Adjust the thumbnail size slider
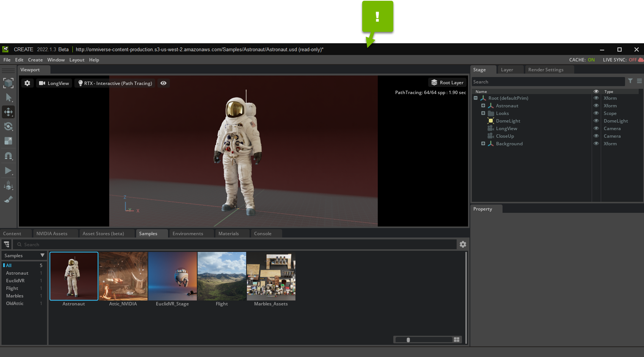Image resolution: width=644 pixels, height=357 pixels. point(408,340)
